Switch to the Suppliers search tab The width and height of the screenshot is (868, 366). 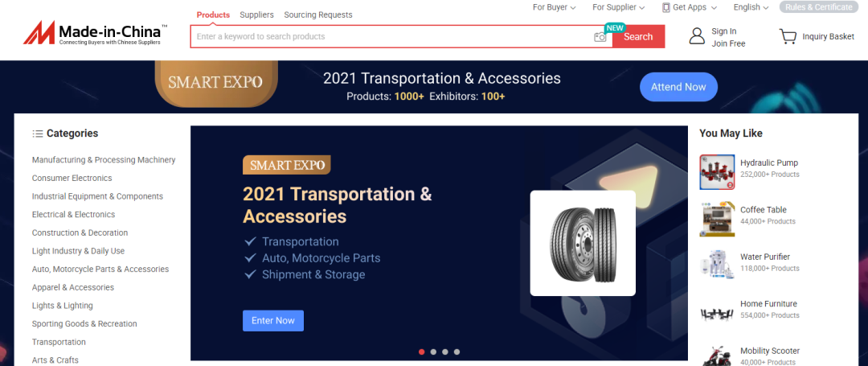tap(257, 15)
